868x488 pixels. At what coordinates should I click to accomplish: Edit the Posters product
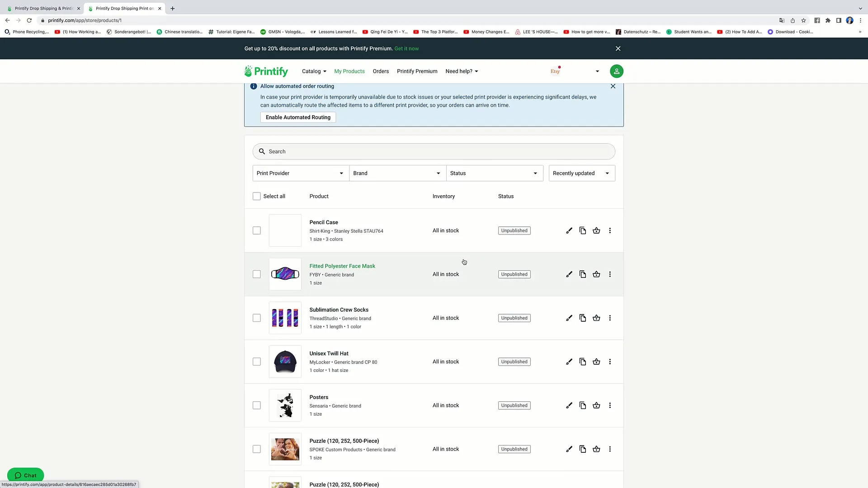pos(569,405)
